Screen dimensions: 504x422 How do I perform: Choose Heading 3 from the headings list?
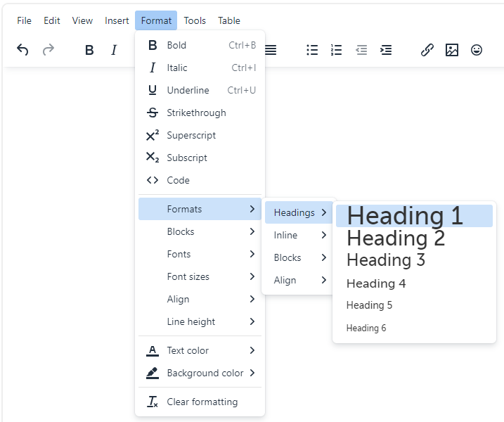click(386, 260)
